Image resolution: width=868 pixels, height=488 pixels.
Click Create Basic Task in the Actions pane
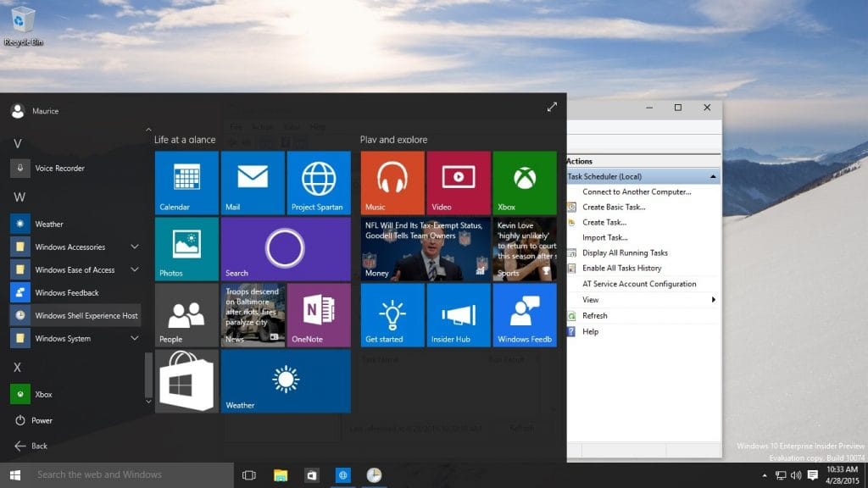[x=612, y=206]
